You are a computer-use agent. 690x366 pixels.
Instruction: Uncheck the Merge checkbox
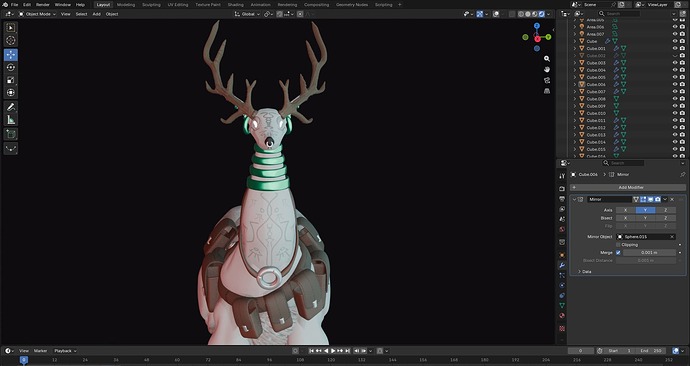coord(618,253)
